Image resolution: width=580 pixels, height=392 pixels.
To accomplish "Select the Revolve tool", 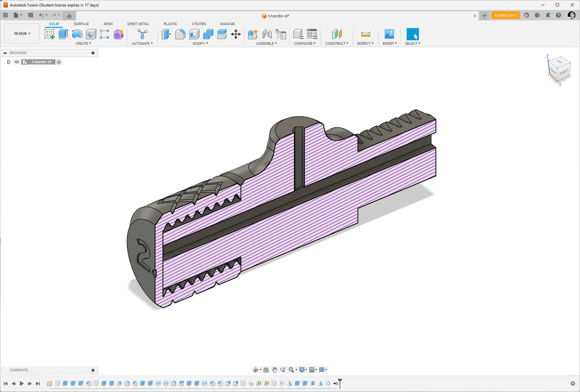I will tap(77, 34).
